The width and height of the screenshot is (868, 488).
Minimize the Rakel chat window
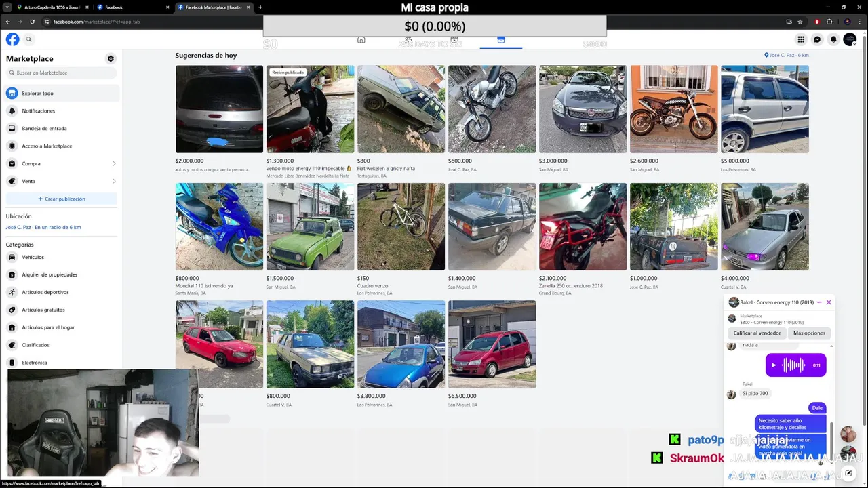819,302
